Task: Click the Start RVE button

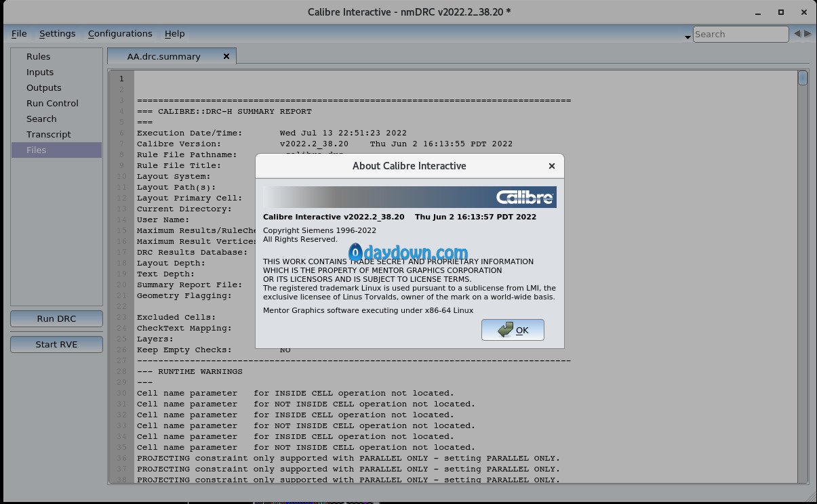Action: pos(56,344)
